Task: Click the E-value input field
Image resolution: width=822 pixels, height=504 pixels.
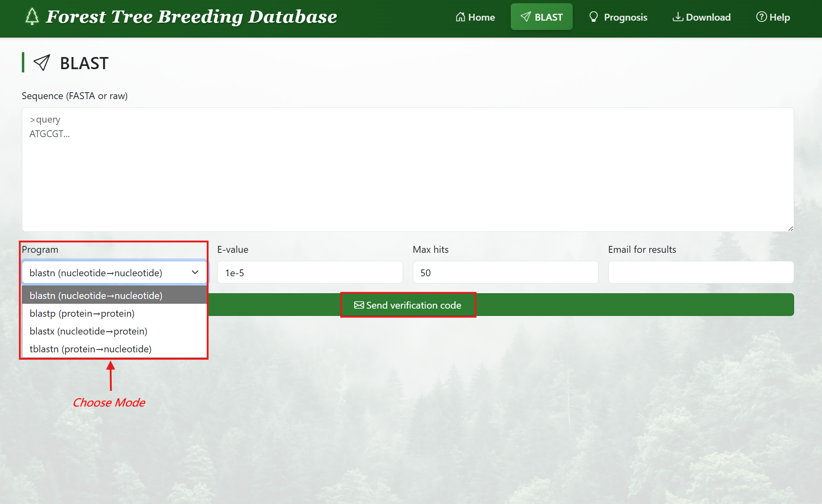Action: (x=310, y=273)
